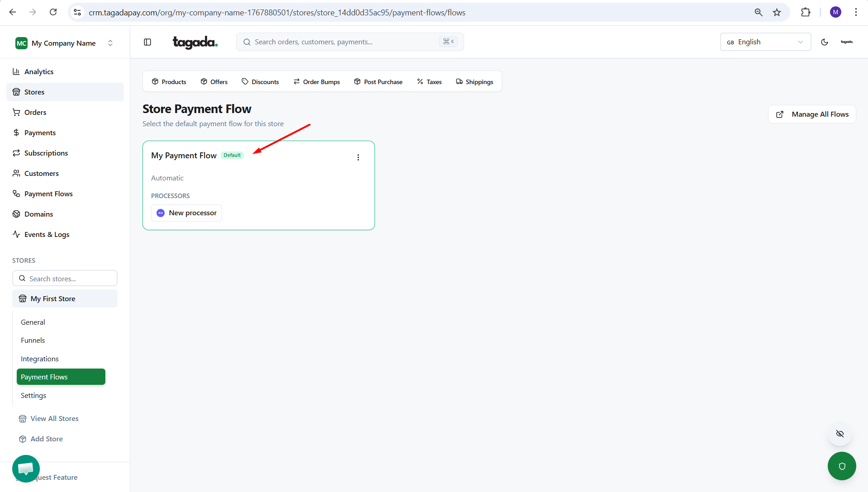Switch to dark mode with moon icon

(825, 42)
